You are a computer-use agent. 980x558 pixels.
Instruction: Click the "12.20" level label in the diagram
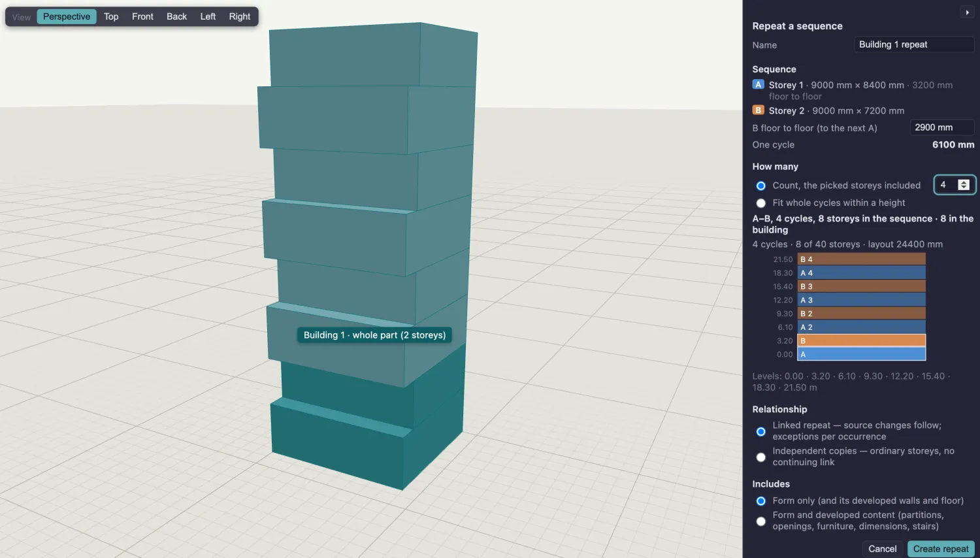[x=783, y=300]
